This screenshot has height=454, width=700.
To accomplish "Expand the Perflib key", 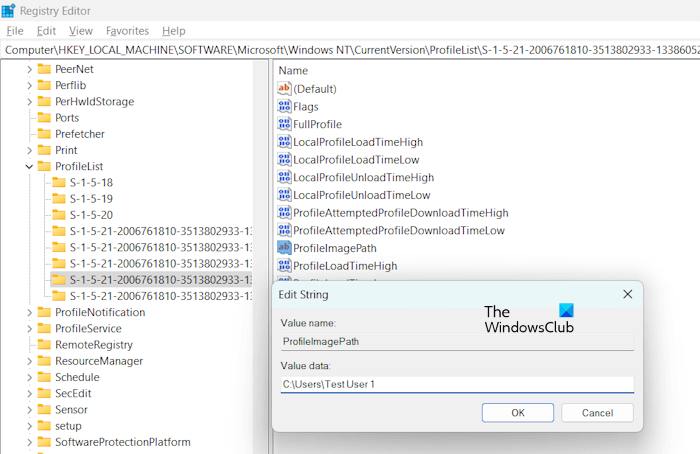I will point(29,85).
